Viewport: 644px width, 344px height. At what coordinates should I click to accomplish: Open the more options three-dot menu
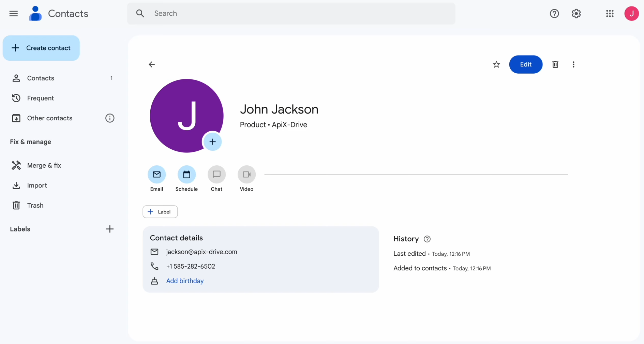573,64
